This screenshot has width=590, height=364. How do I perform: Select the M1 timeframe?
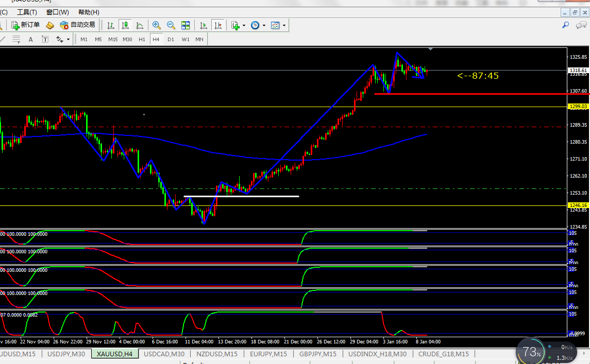click(84, 39)
